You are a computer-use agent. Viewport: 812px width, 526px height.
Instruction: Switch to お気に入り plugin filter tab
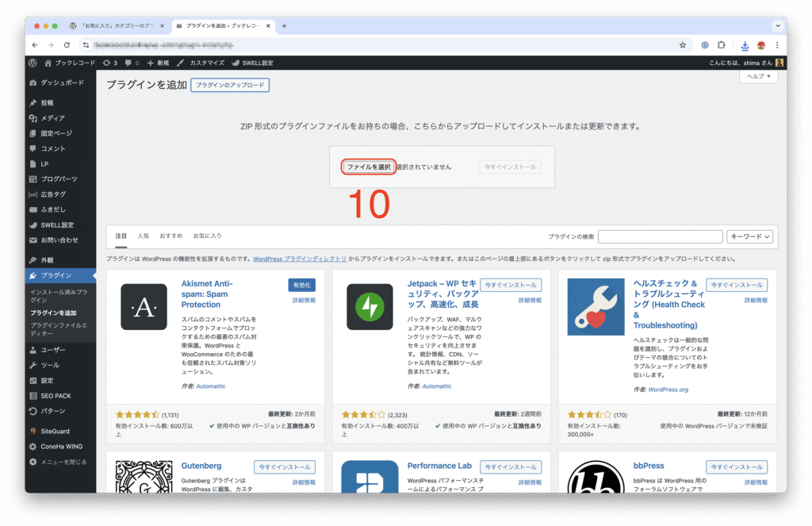point(207,236)
